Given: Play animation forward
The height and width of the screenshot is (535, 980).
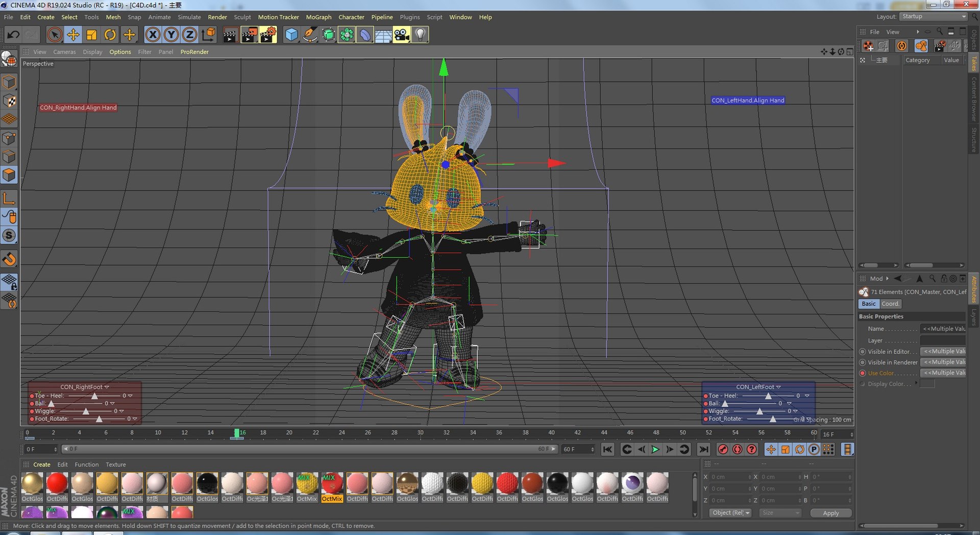Looking at the screenshot, I should point(655,449).
